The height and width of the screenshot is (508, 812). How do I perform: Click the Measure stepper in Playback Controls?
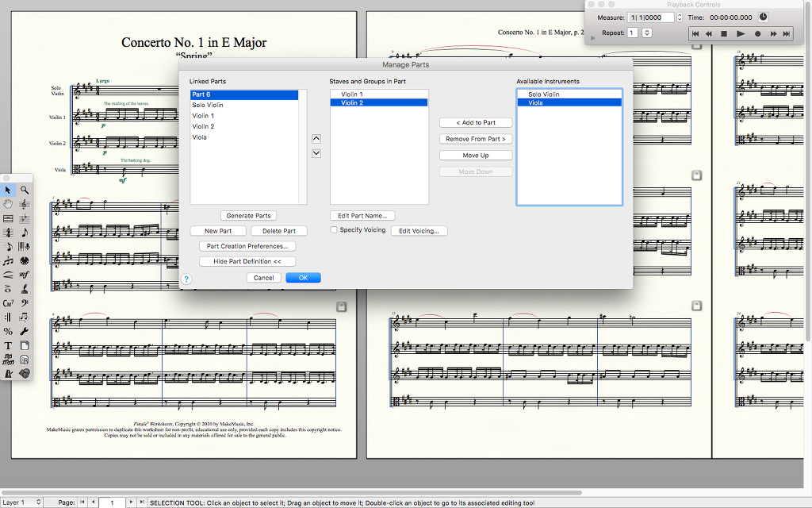coord(680,17)
